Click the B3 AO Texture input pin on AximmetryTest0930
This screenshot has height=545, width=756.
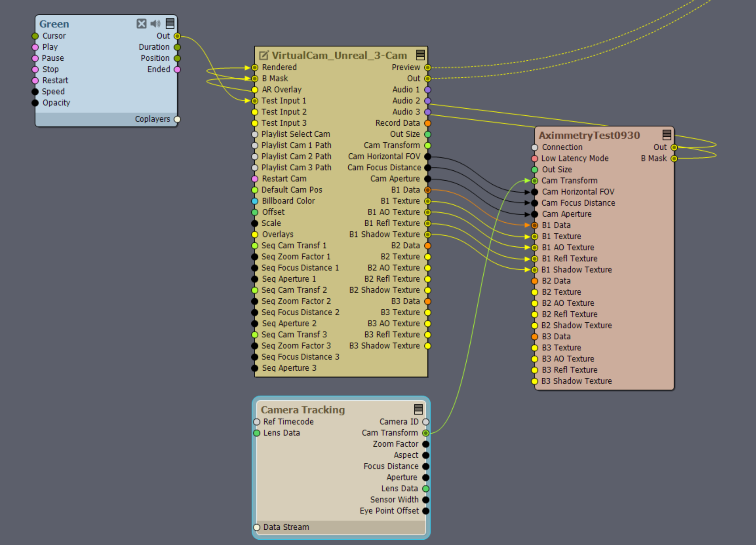[534, 359]
